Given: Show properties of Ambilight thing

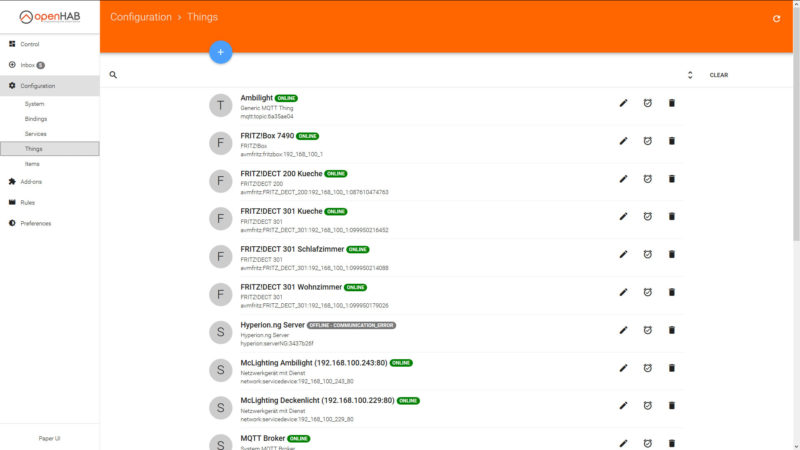Looking at the screenshot, I should [647, 103].
